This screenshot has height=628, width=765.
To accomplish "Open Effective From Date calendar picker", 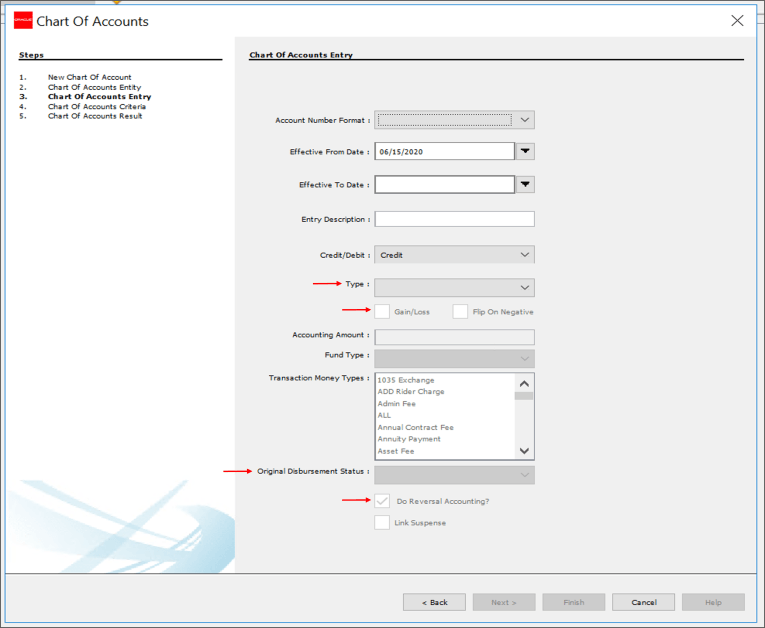I will tap(525, 151).
